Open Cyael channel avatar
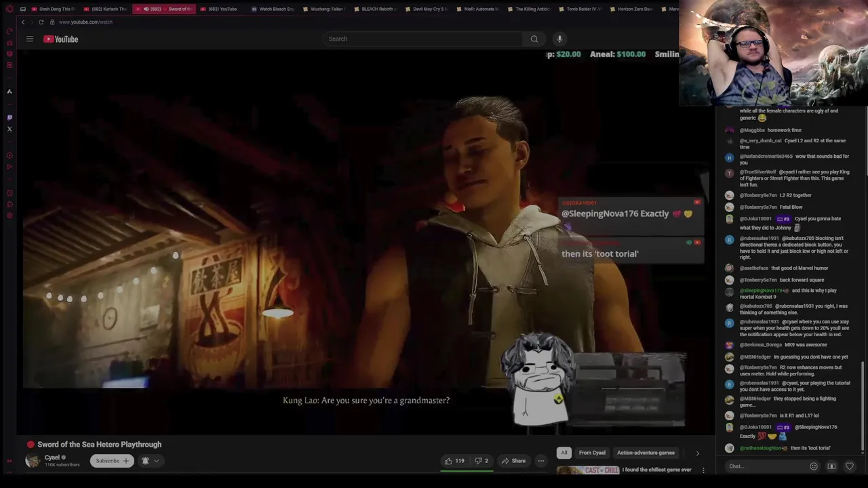This screenshot has height=488, width=868. (32, 461)
